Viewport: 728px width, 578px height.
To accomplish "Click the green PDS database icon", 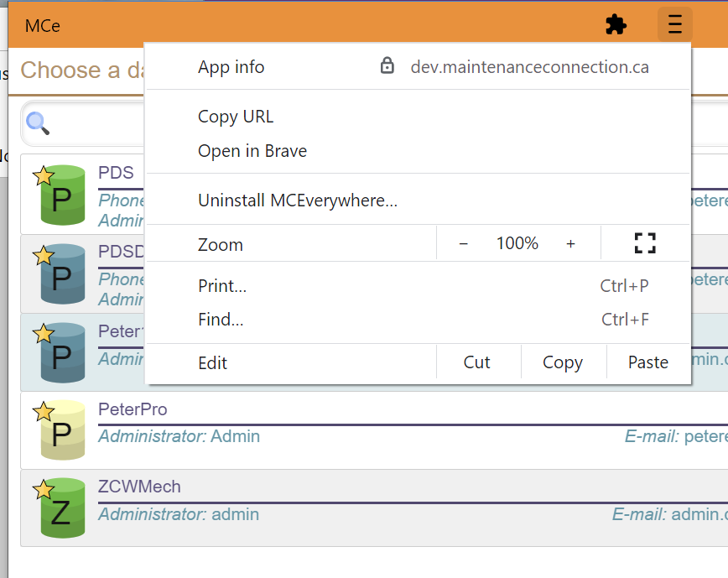I will (63, 195).
